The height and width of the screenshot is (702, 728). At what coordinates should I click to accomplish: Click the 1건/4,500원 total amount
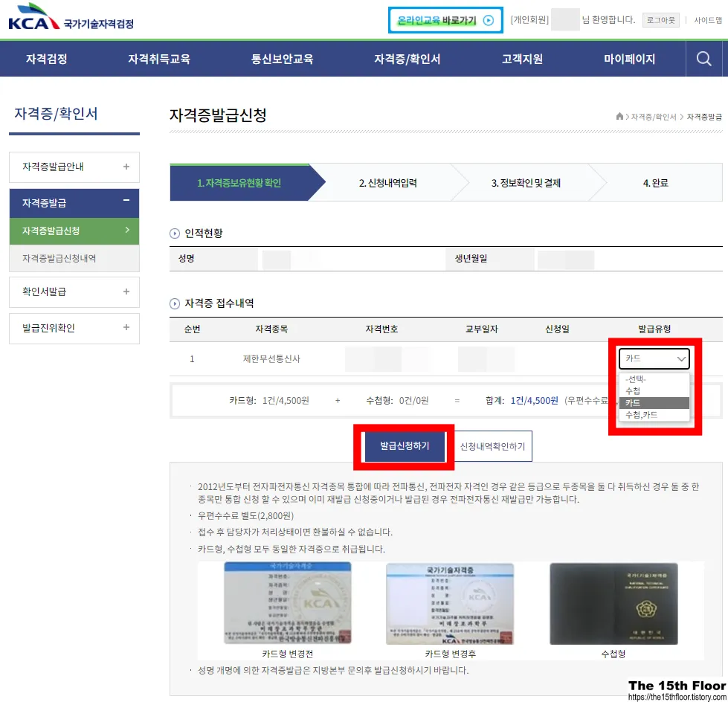pyautogui.click(x=534, y=401)
